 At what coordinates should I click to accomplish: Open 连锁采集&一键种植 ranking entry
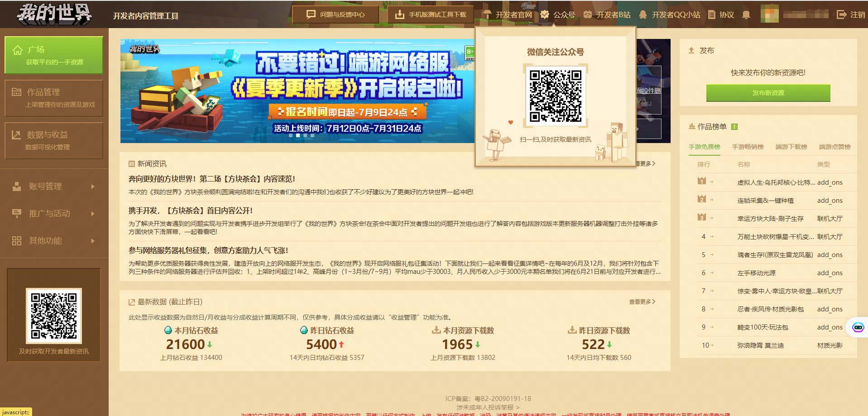tap(765, 201)
